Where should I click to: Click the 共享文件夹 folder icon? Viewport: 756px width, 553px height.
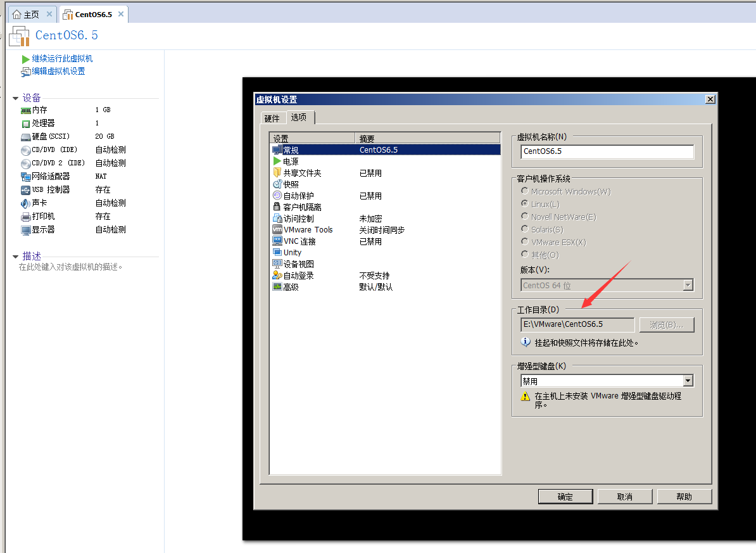[x=277, y=172]
